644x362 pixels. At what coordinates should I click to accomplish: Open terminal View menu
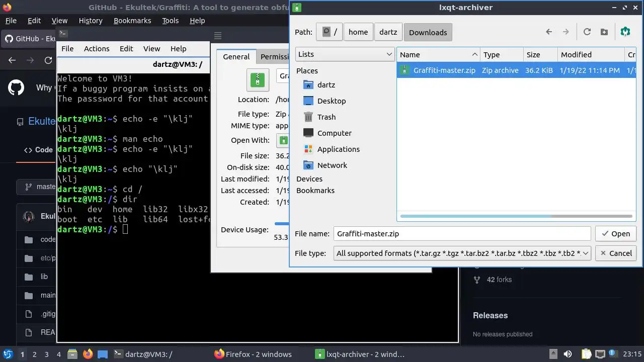point(151,49)
